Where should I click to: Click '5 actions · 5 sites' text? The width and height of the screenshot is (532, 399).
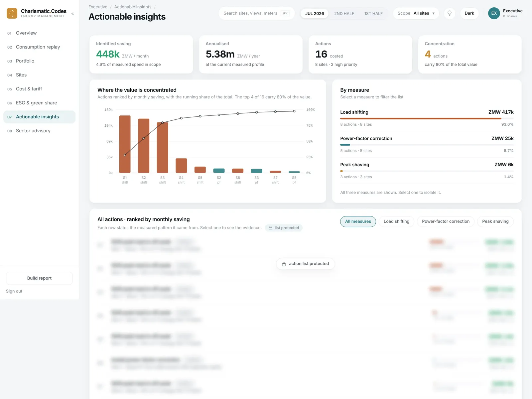(356, 151)
